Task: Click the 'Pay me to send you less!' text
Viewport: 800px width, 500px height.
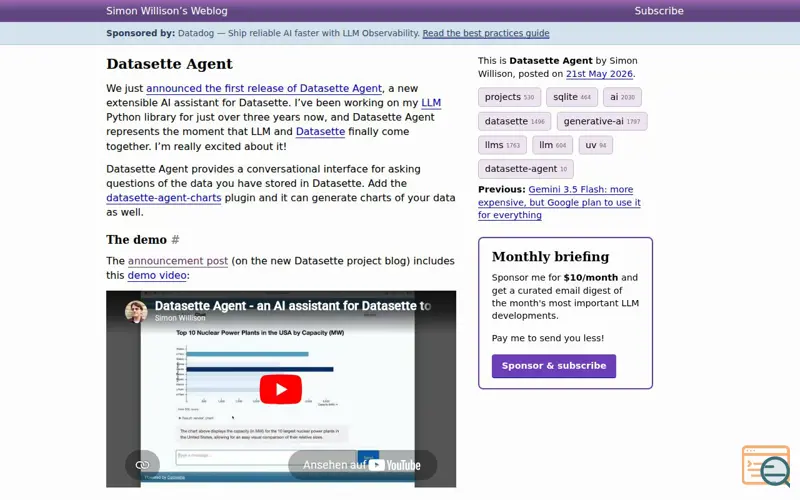Action: point(548,338)
